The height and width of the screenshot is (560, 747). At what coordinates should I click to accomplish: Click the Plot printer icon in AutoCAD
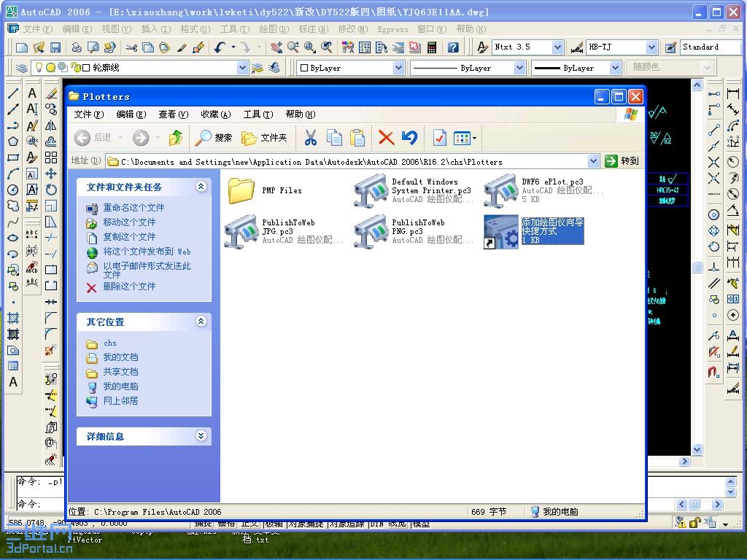click(77, 47)
